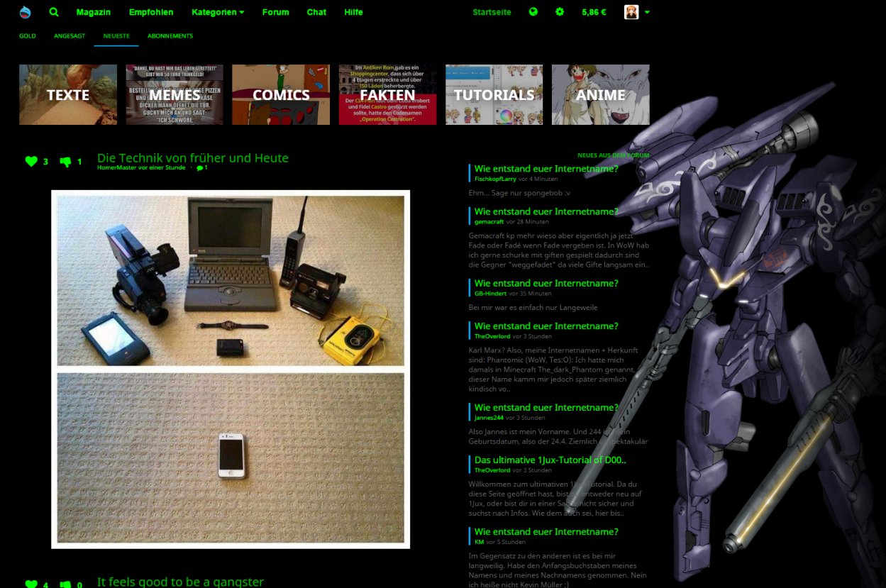Open the TUTORIALS category thumbnail
The height and width of the screenshot is (588, 886).
pyautogui.click(x=494, y=95)
